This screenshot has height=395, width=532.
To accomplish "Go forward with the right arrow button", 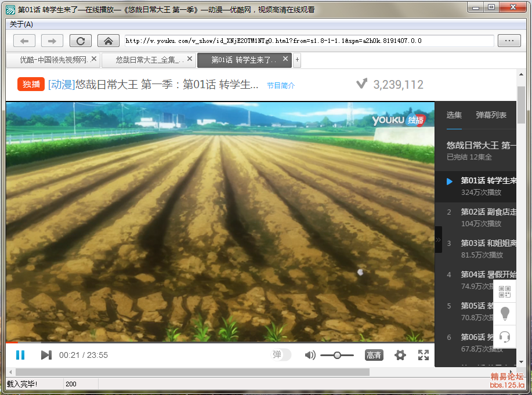I will 52,41.
